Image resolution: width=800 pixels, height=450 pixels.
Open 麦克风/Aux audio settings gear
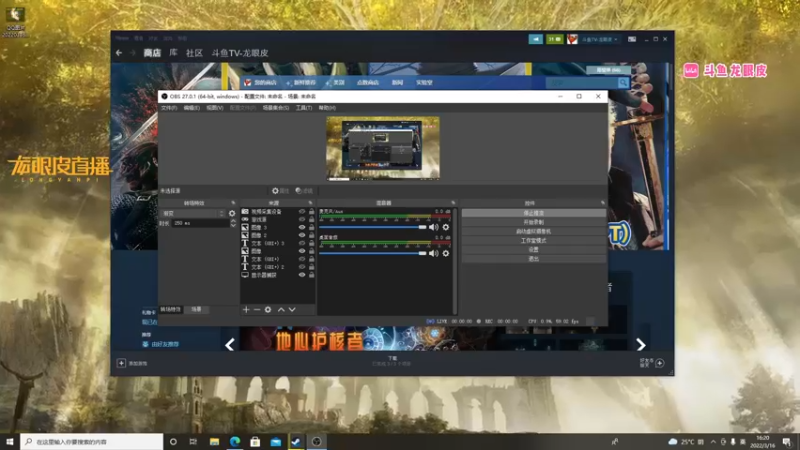tap(446, 227)
